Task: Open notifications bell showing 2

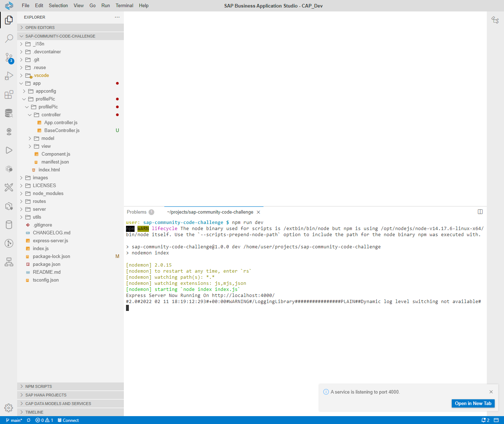Action: point(485,420)
